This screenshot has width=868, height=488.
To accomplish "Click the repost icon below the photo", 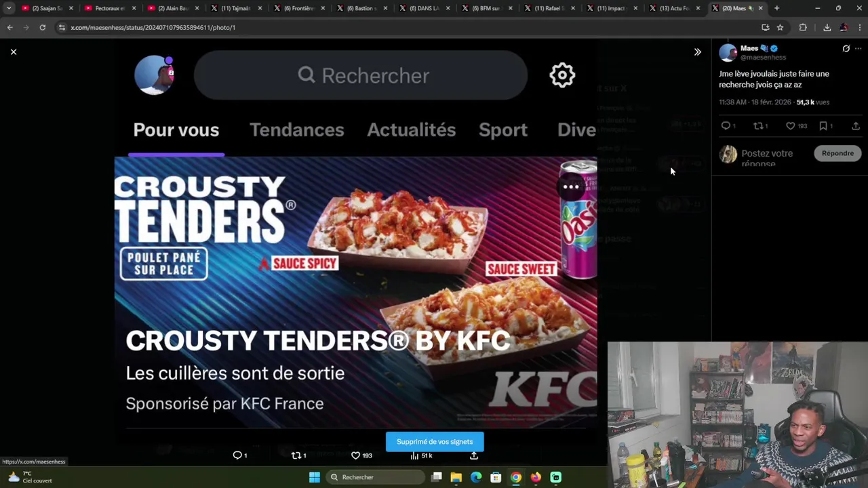I will [296, 455].
